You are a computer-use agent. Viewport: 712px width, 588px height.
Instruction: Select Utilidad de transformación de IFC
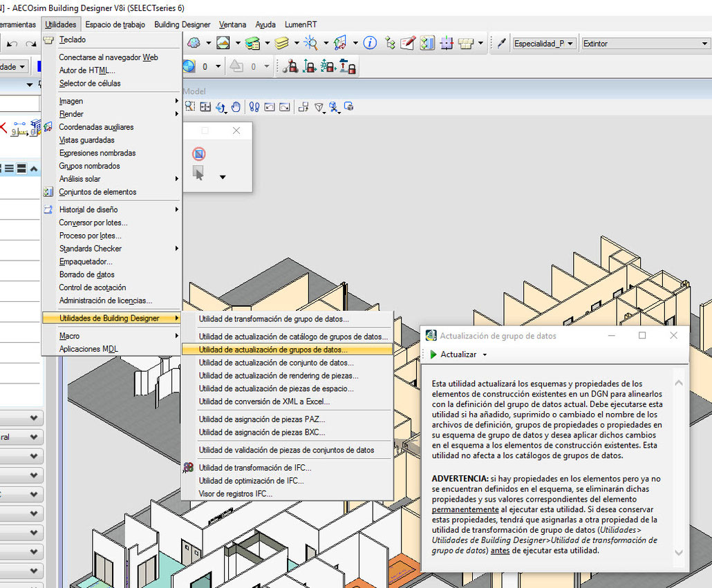(x=287, y=468)
